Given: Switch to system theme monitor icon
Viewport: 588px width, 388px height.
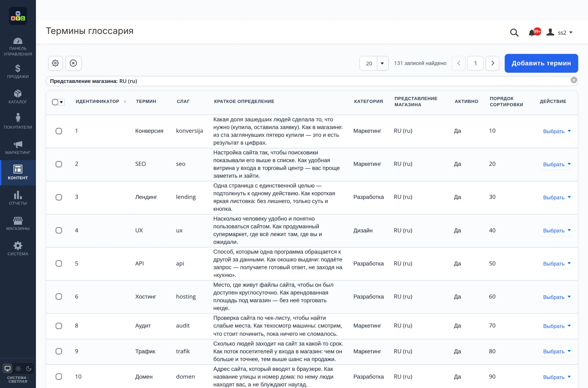Looking at the screenshot, I should point(7,369).
